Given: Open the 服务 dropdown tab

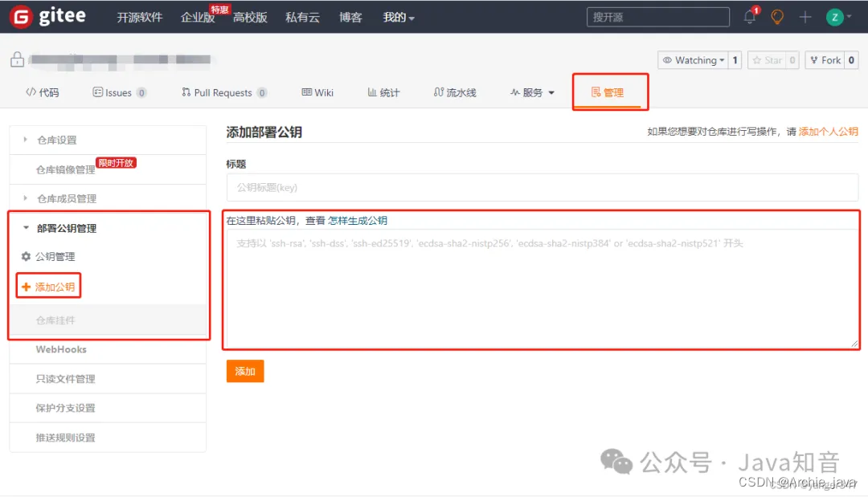Looking at the screenshot, I should point(532,92).
